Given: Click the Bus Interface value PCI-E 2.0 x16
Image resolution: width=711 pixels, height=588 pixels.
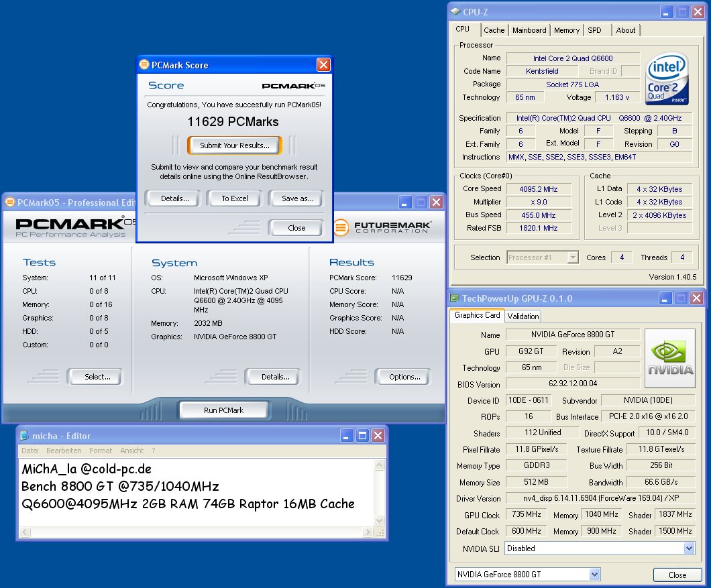Looking at the screenshot, I should tap(648, 416).
